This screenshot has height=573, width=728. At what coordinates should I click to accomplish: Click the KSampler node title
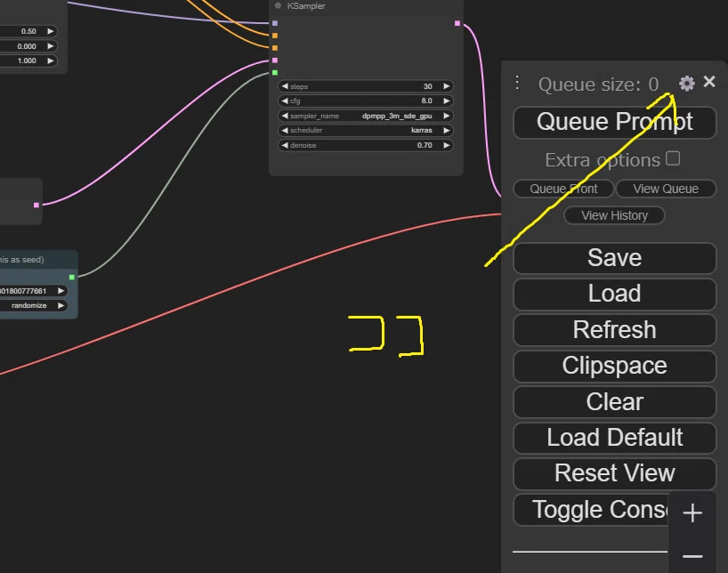click(x=306, y=6)
